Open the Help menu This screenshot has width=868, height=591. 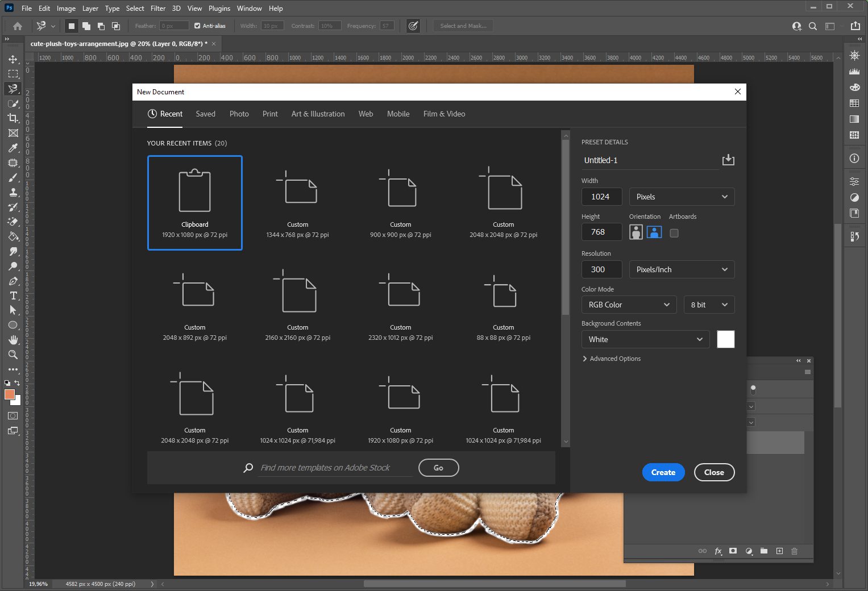point(276,8)
